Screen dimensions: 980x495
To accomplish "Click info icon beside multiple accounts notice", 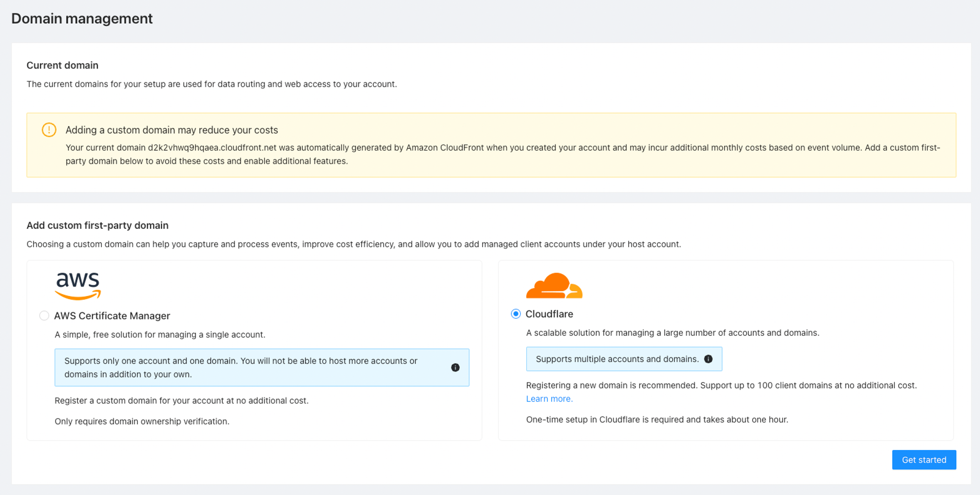I will pos(708,359).
